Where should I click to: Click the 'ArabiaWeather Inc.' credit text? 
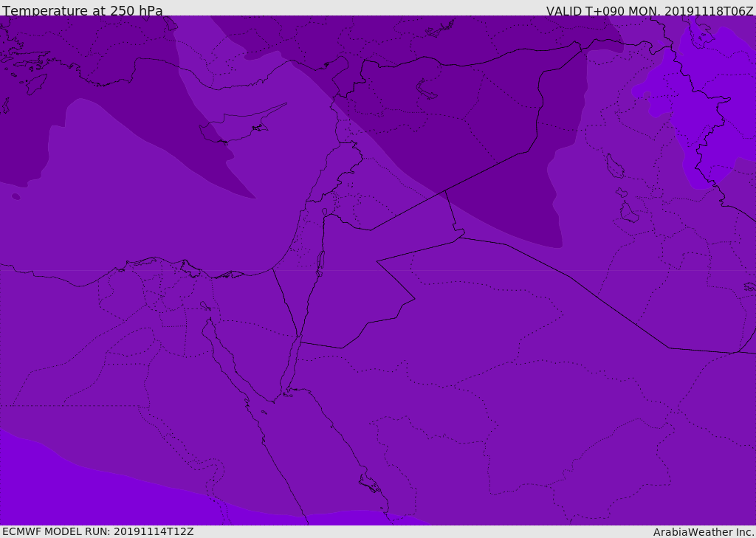click(703, 532)
